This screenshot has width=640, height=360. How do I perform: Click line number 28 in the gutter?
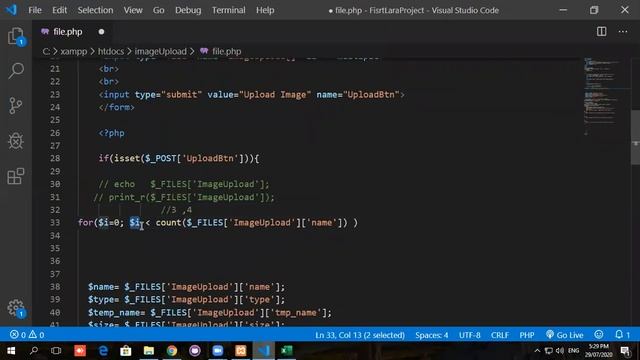pos(55,158)
